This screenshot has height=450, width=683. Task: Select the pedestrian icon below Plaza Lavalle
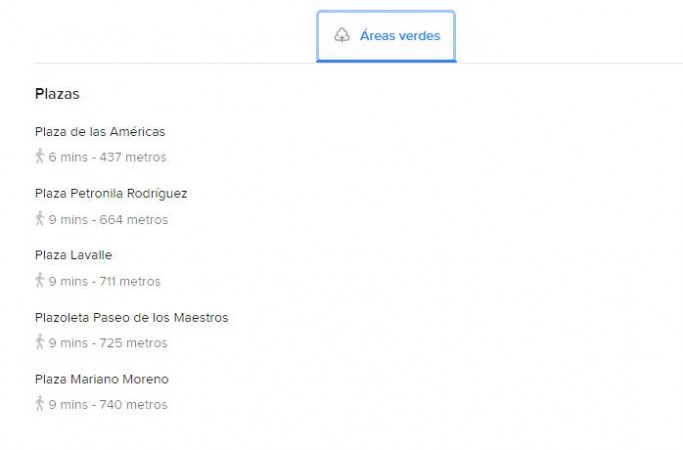click(x=40, y=281)
